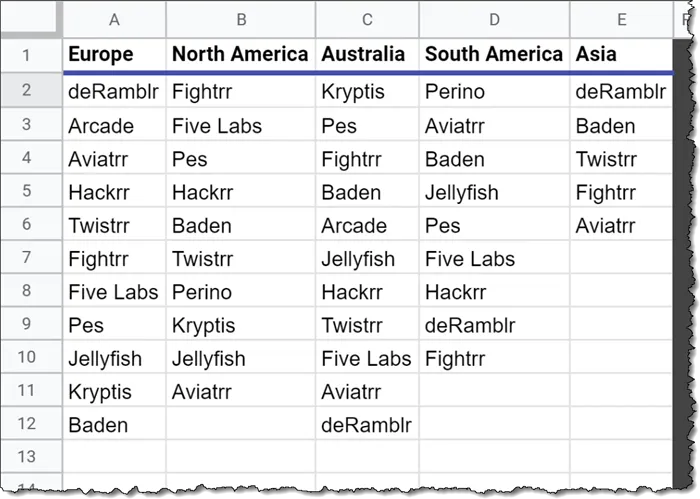Image resolution: width=700 pixels, height=499 pixels.
Task: Click Twistrr in the Asia column
Action: point(606,159)
